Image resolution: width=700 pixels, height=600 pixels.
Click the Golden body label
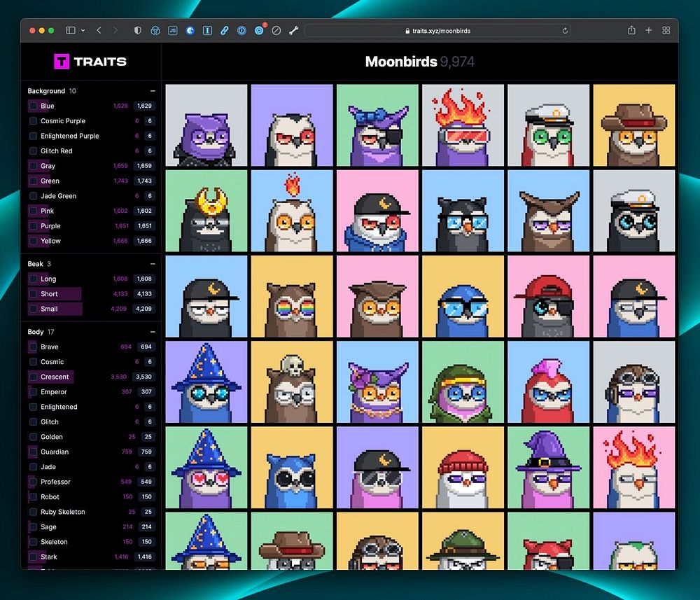coord(52,437)
